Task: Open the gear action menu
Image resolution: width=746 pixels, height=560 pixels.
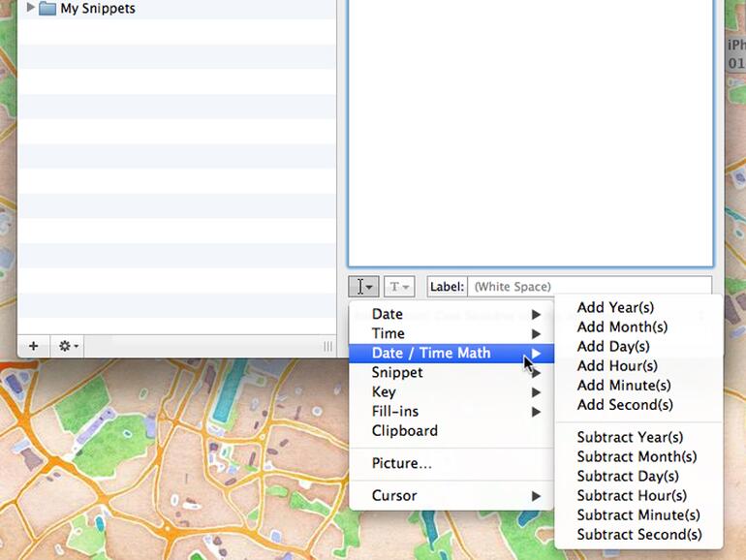Action: pyautogui.click(x=69, y=346)
